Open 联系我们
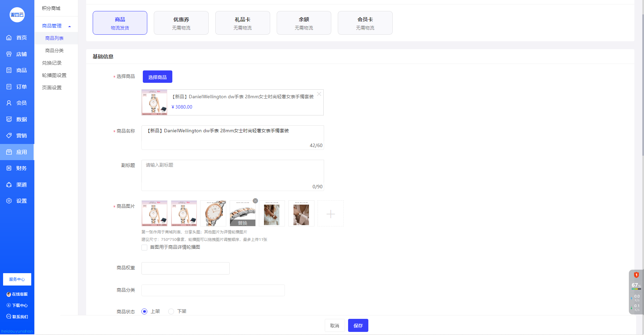This screenshot has height=335, width=644. [17, 317]
